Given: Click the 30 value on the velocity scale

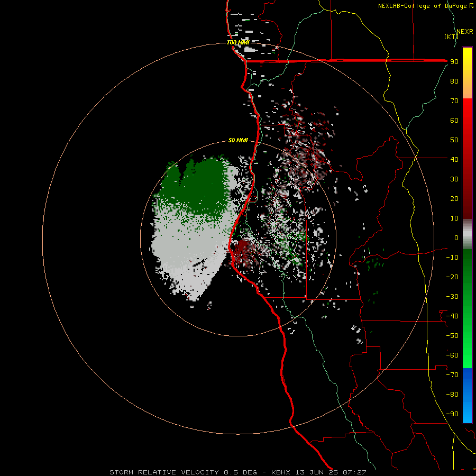Looking at the screenshot, I should coord(454,179).
